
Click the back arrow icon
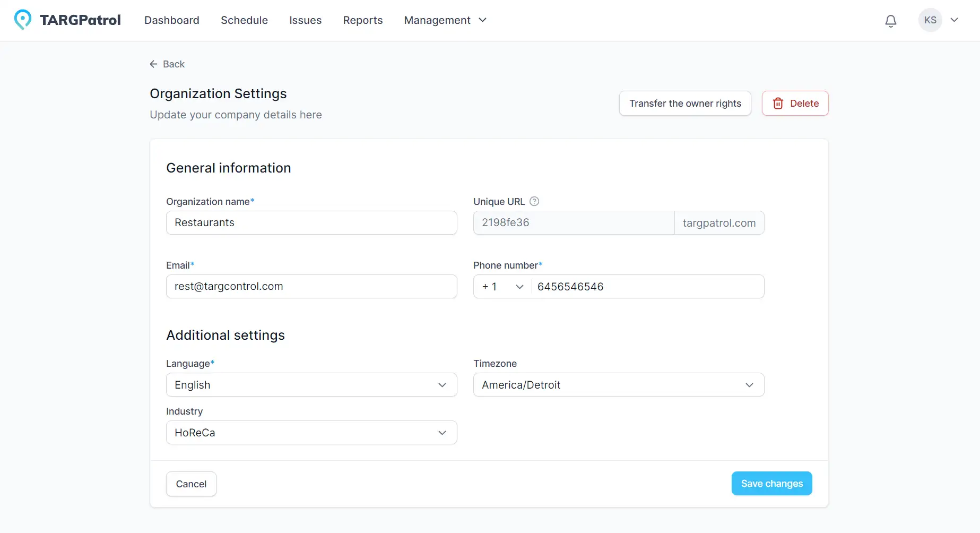click(154, 64)
